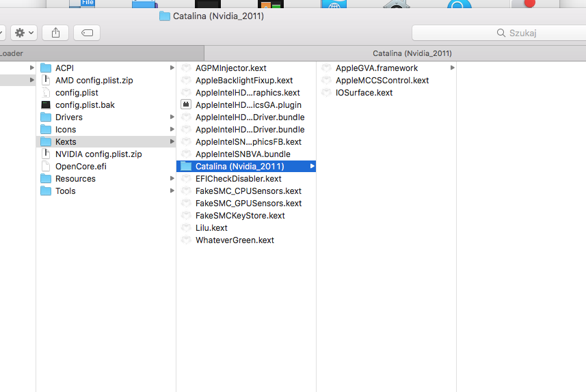Open the gear Action menu in toolbar
Viewport: 586px width, 392px height.
(x=24, y=33)
